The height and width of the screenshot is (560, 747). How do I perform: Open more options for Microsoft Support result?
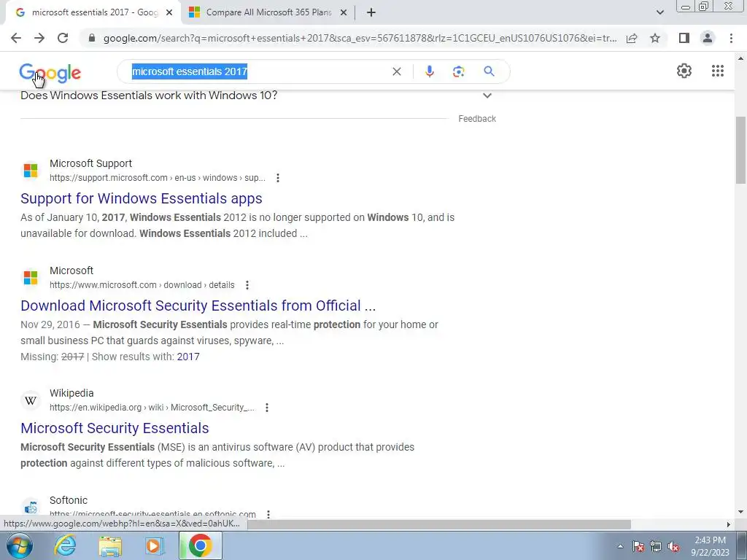click(278, 178)
